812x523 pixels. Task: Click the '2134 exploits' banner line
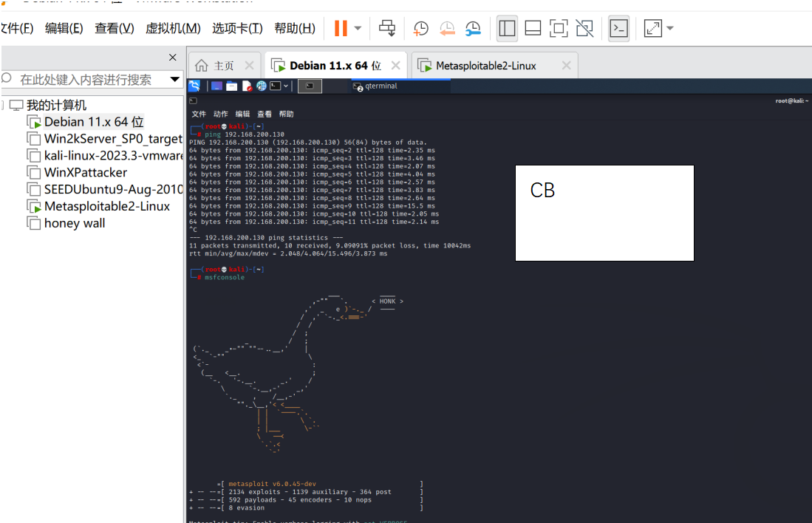click(x=310, y=492)
